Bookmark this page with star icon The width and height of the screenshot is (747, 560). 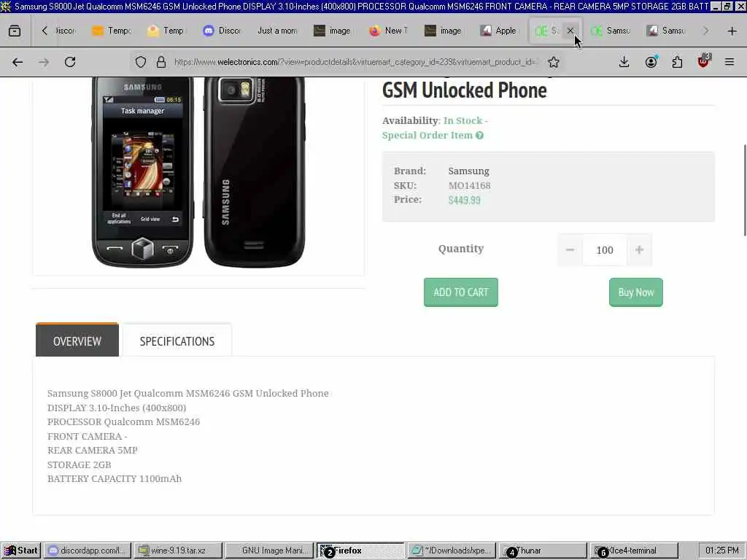point(553,62)
